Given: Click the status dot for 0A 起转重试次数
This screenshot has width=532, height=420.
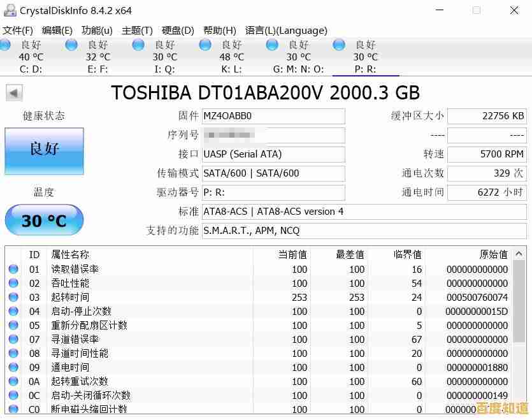Looking at the screenshot, I should point(14,381).
